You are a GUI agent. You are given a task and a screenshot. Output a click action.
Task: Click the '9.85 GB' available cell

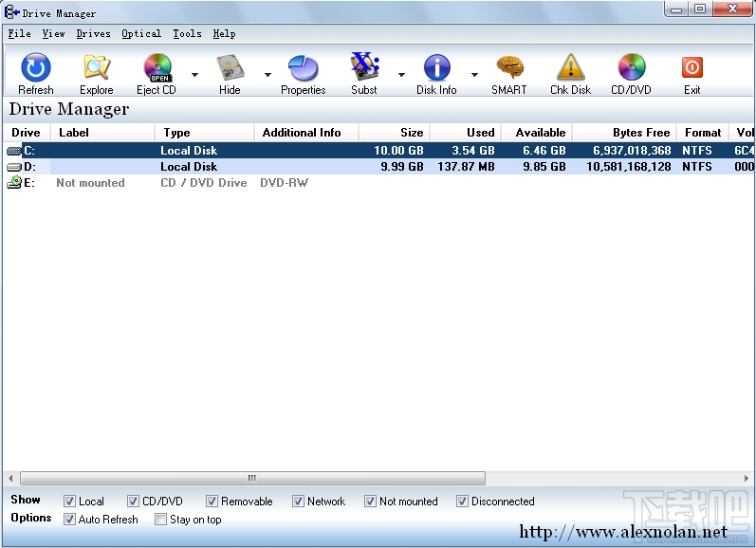pos(544,167)
